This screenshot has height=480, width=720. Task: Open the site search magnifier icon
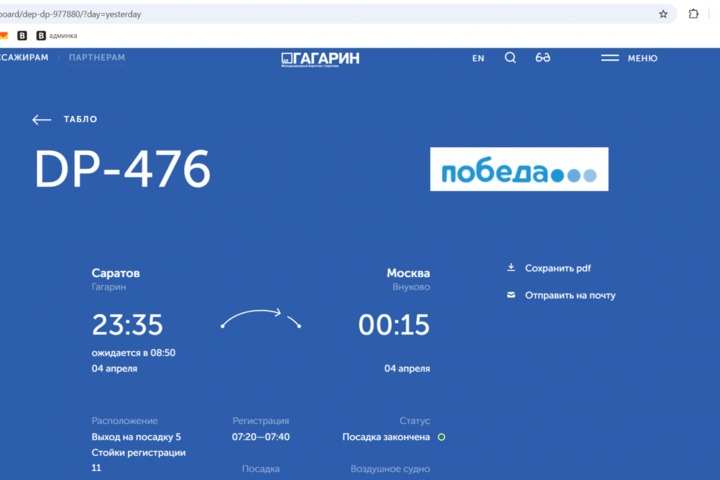click(510, 58)
